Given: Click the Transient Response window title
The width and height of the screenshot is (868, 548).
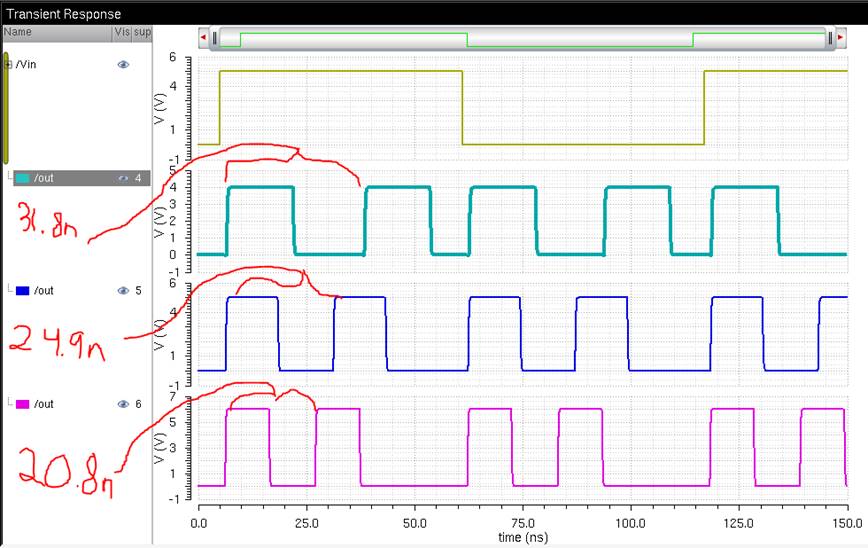Looking at the screenshot, I should click(63, 14).
